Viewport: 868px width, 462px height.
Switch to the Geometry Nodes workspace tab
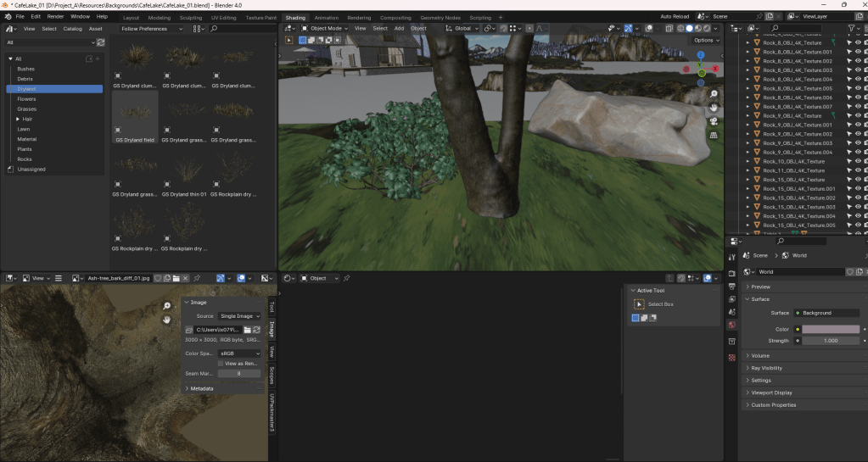441,17
